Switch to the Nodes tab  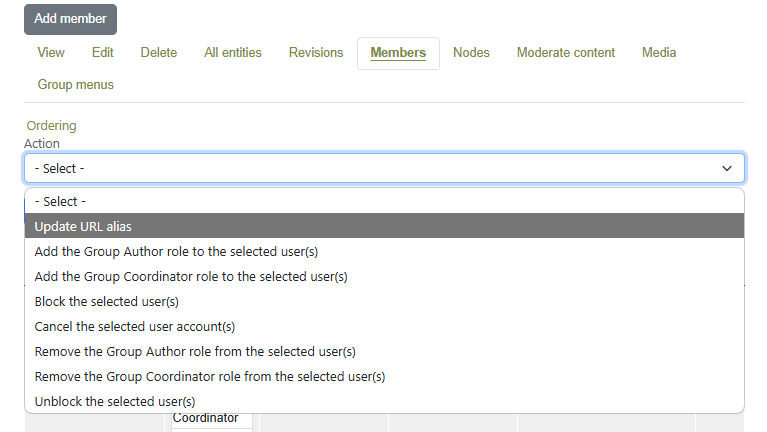(x=471, y=53)
